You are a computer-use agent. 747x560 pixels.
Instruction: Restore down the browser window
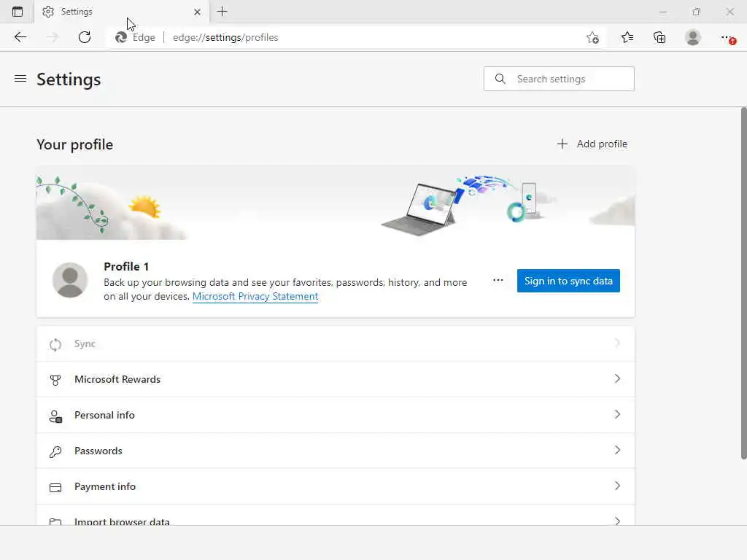(x=697, y=12)
